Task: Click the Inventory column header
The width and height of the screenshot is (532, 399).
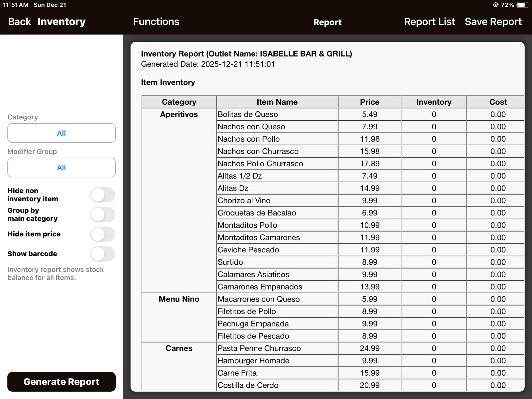Action: coord(434,102)
